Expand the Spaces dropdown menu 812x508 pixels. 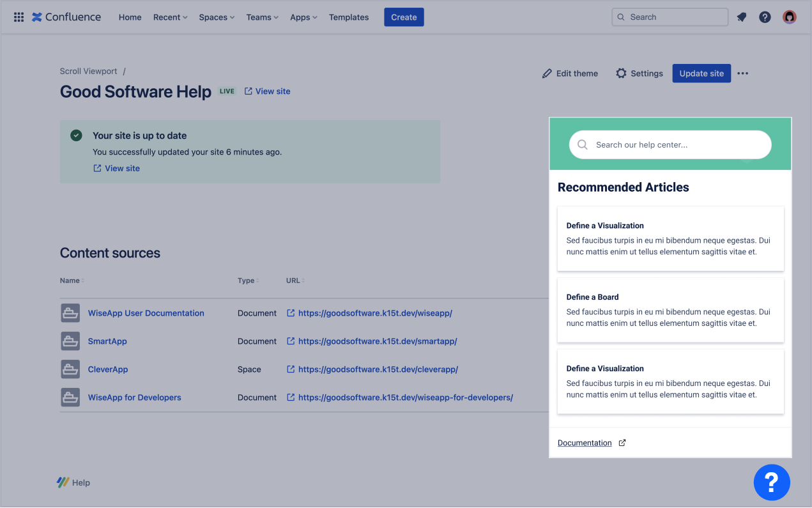(217, 17)
